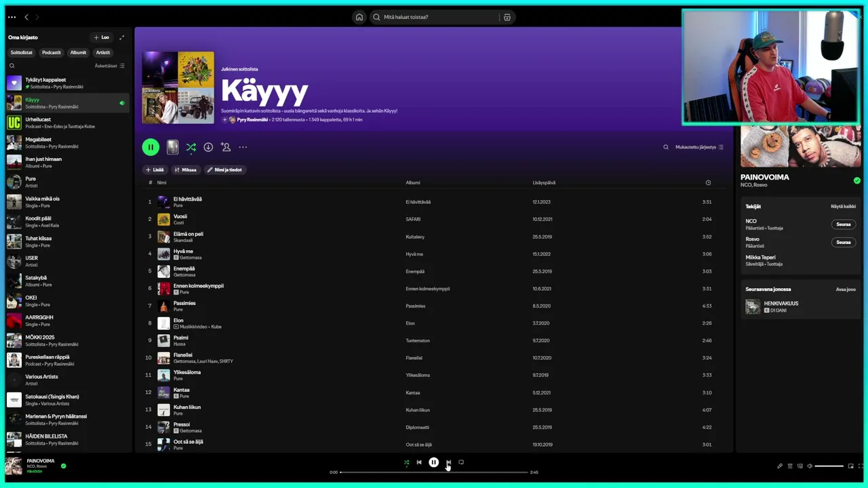Open the lyrics microphone icon
The image size is (868, 488).
pos(780,466)
